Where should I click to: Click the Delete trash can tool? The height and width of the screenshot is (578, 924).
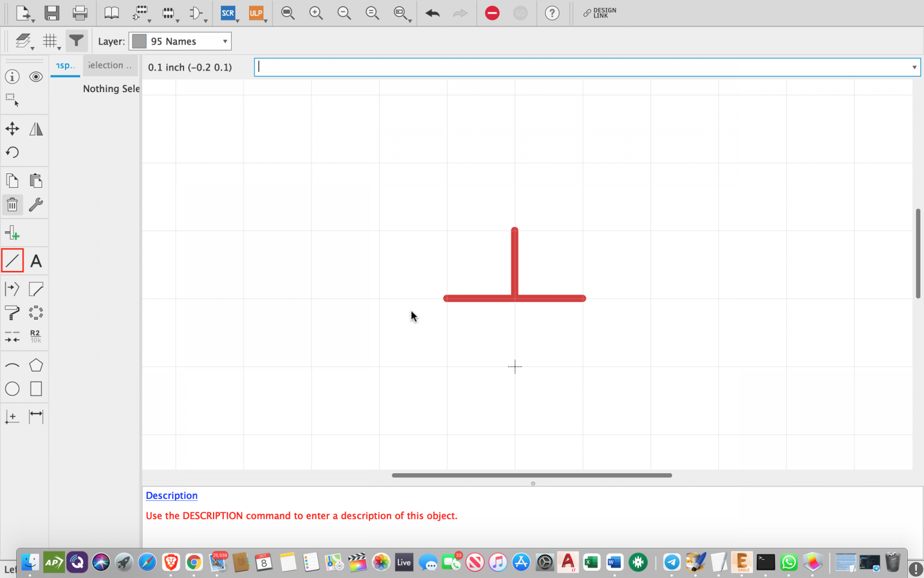tap(12, 205)
